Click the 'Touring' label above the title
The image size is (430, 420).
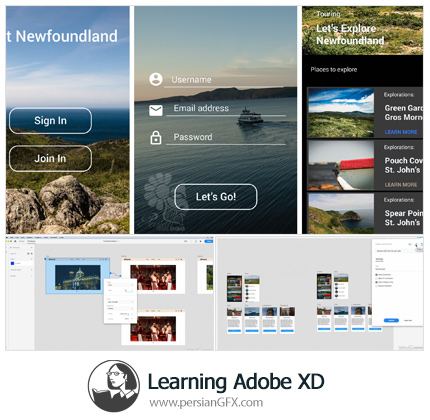(x=328, y=14)
